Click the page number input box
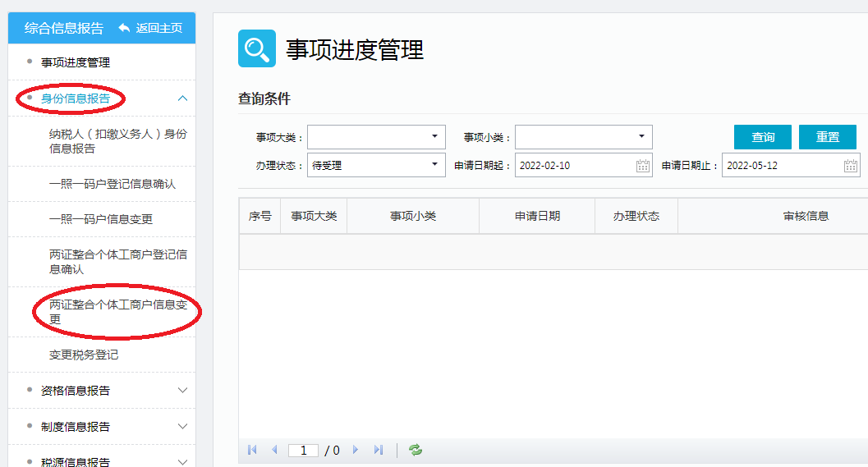The height and width of the screenshot is (467, 868). (303, 451)
